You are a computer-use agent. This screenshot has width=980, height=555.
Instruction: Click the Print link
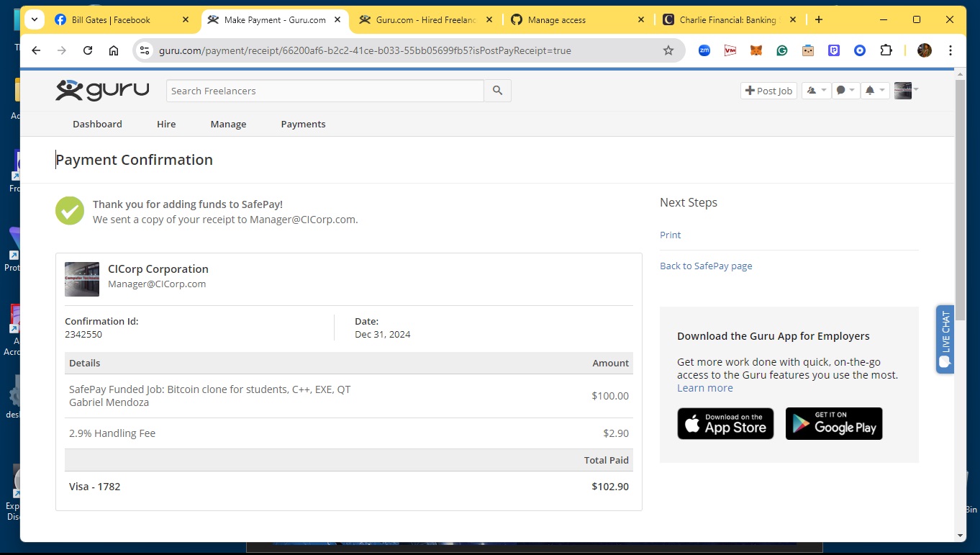(670, 235)
